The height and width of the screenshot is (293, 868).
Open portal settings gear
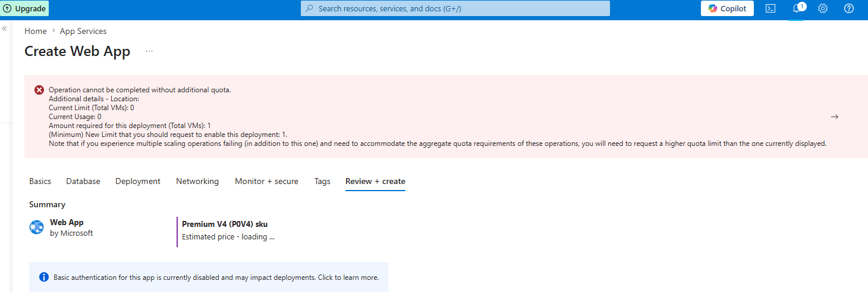pyautogui.click(x=823, y=8)
